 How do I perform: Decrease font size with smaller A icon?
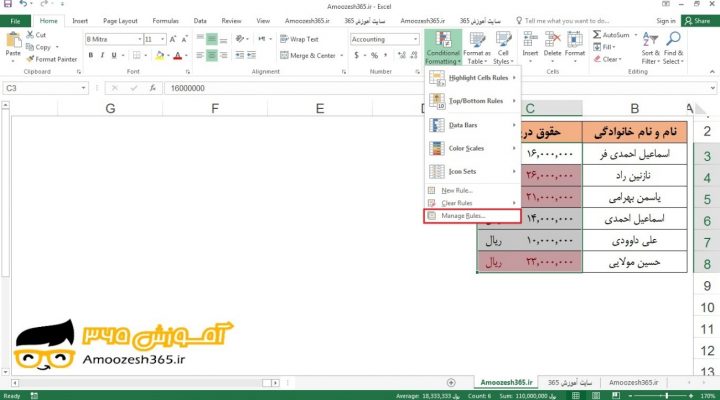coord(184,39)
